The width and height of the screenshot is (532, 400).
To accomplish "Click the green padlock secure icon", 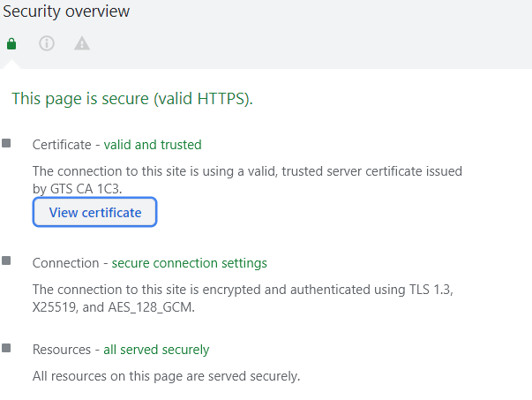I will coord(11,43).
